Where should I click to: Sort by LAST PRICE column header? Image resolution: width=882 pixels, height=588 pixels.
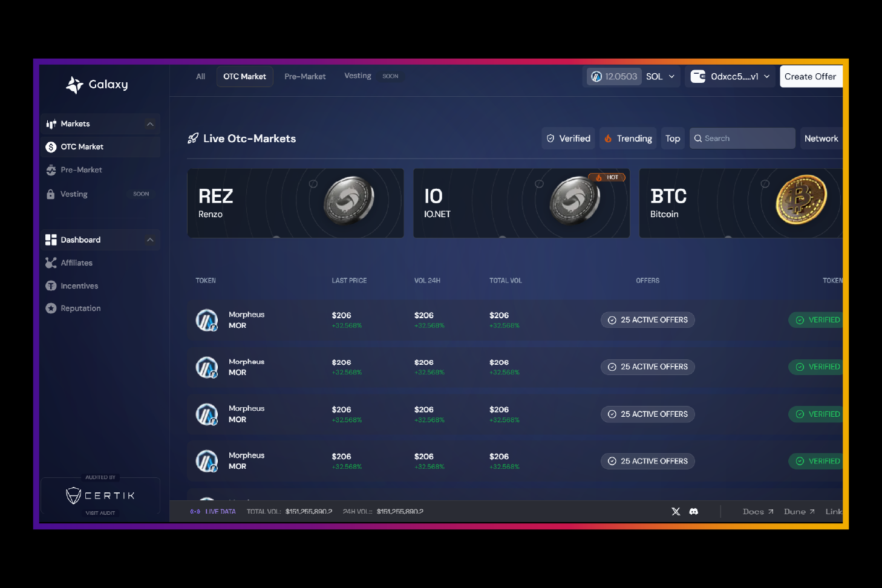[349, 281]
